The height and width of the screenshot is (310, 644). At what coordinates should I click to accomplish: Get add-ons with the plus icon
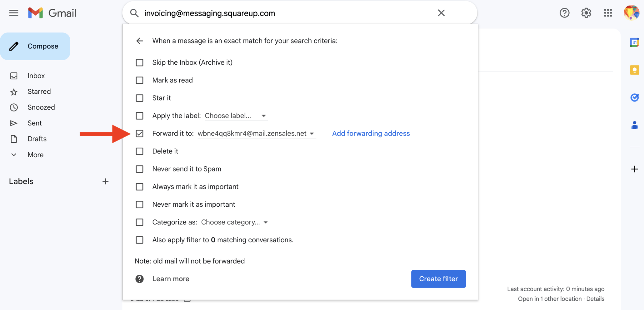[x=634, y=169]
